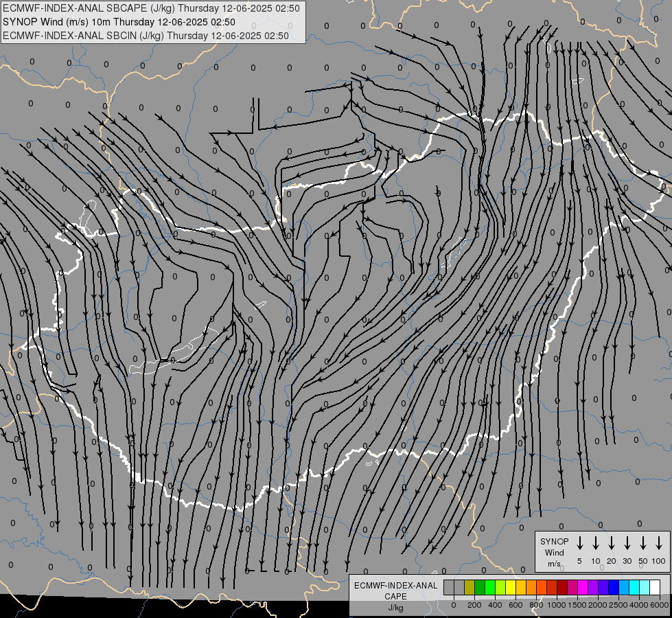672x618 pixels.
Task: Click the 6000 tick label on the CAPE scale
Action: 660,605
